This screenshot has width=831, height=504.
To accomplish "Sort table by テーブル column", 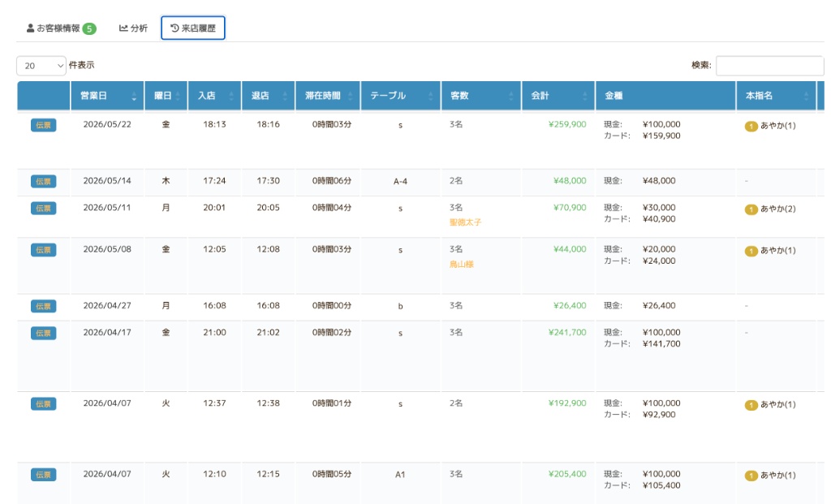I will pyautogui.click(x=401, y=96).
